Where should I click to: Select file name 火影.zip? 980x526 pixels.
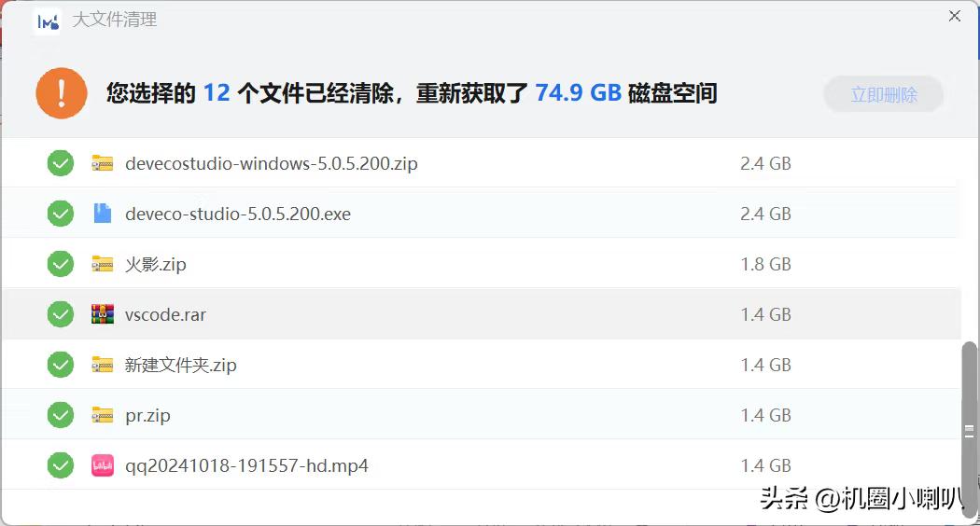(156, 264)
